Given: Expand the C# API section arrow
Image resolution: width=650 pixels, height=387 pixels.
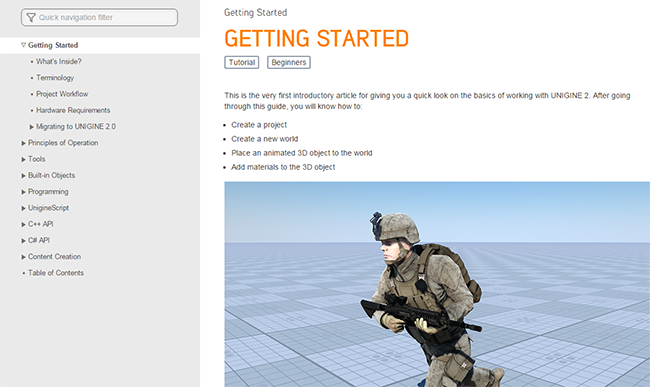Looking at the screenshot, I should (23, 240).
